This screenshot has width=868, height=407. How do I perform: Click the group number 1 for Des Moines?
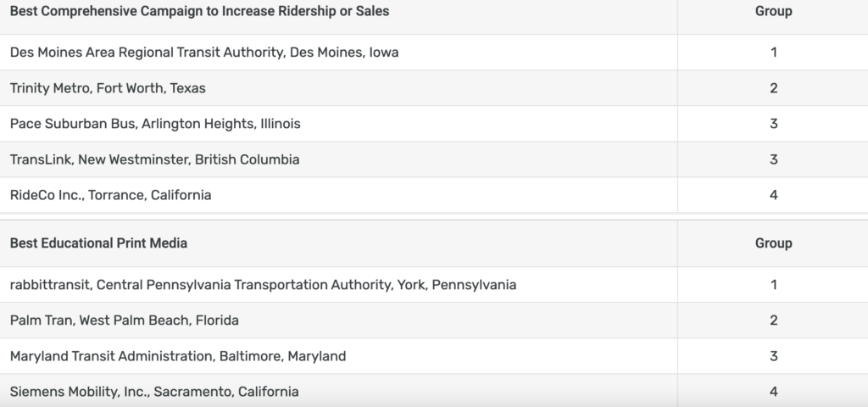773,53
